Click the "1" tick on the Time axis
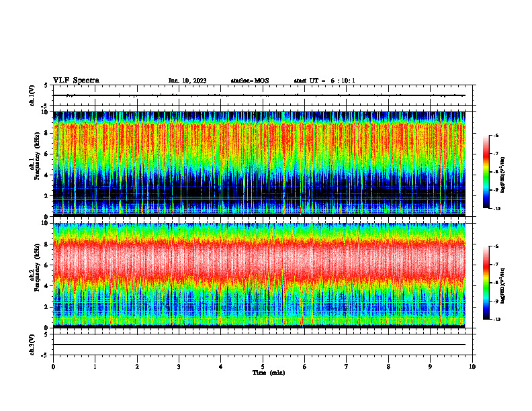This screenshot has width=532, height=411. coord(95,367)
